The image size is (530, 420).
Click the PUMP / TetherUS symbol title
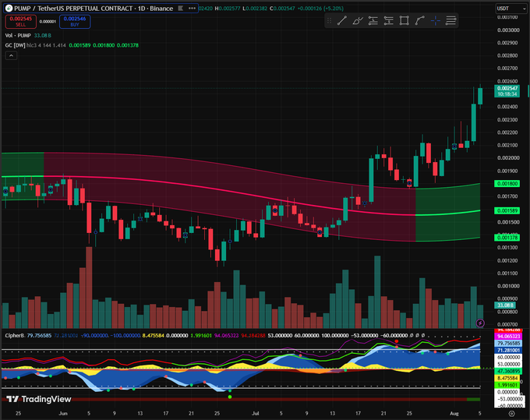click(x=94, y=9)
